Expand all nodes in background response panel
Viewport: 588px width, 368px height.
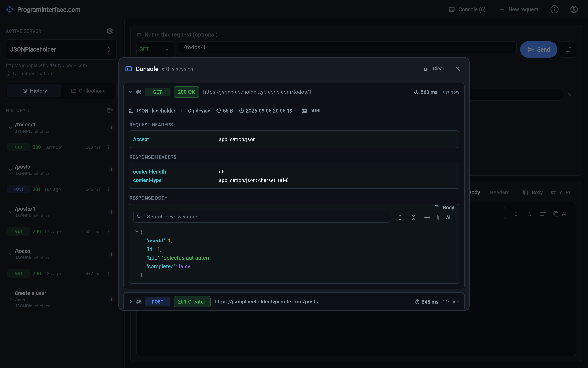[516, 214]
